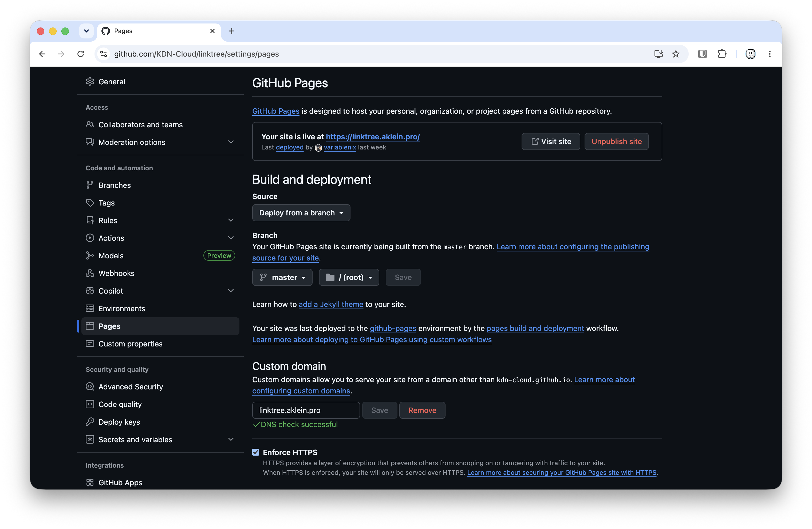Click the Actions play-circle icon
Image resolution: width=812 pixels, height=529 pixels.
click(90, 238)
